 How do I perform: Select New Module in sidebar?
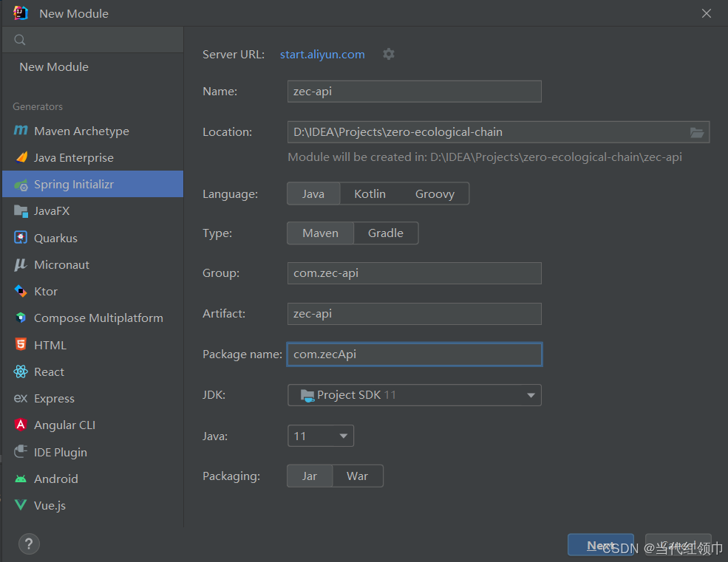point(93,66)
